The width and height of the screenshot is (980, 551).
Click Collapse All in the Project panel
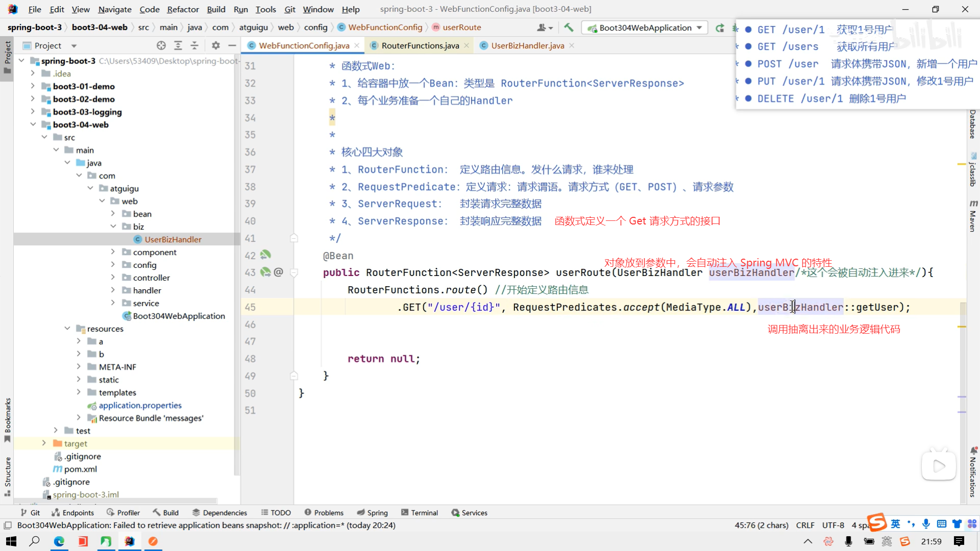194,45
